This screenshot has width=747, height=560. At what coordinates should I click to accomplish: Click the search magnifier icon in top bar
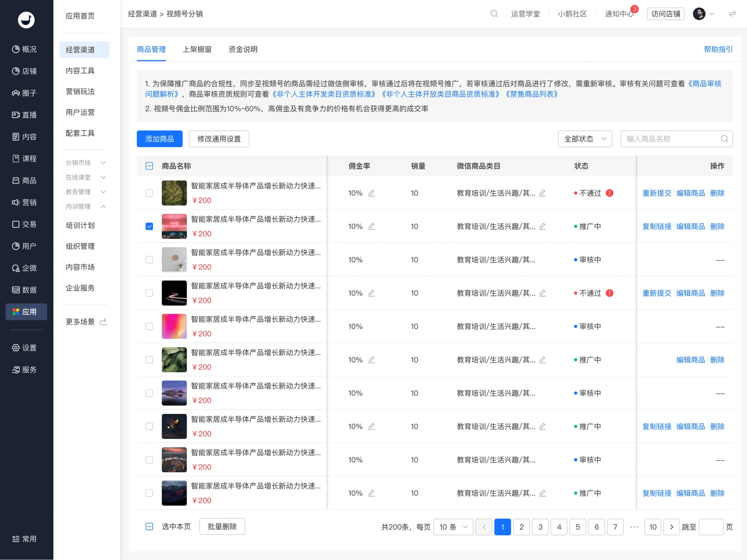(x=494, y=14)
